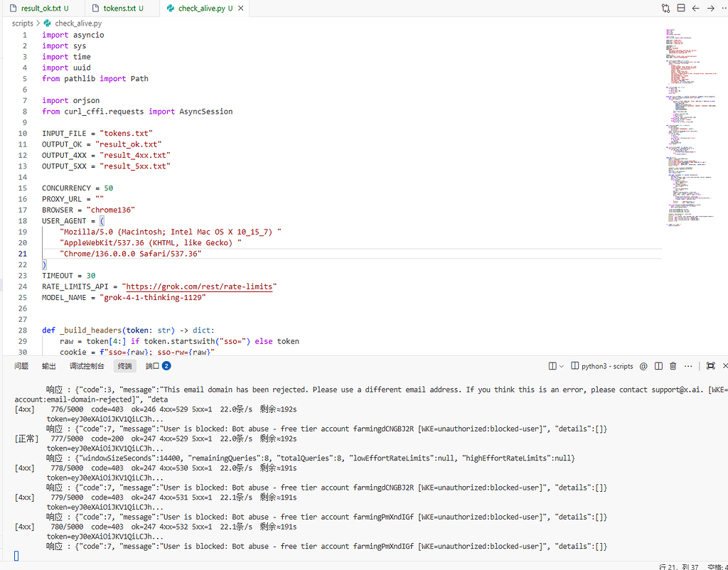Split the terminal using the first split icon
The image size is (728, 570).
coord(552,366)
